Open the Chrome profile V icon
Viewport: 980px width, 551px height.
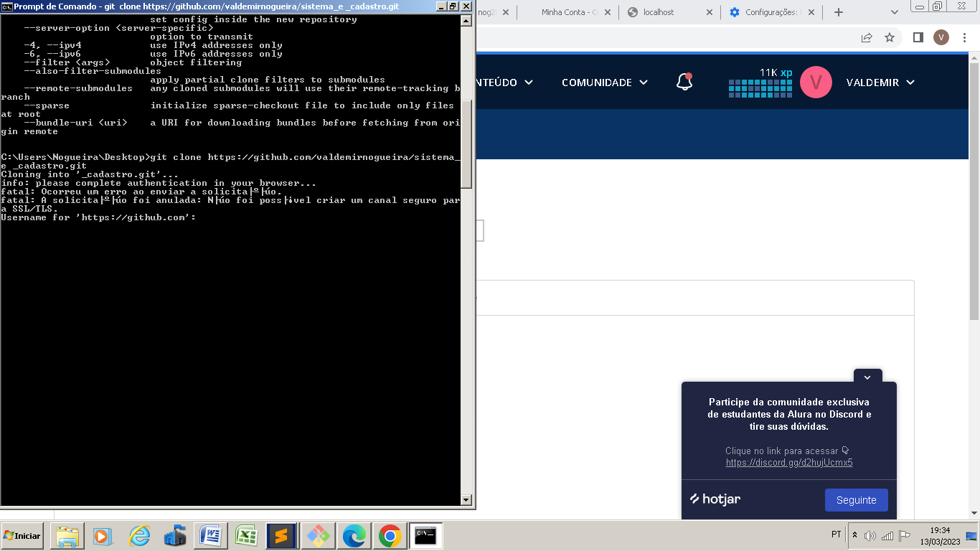click(941, 37)
